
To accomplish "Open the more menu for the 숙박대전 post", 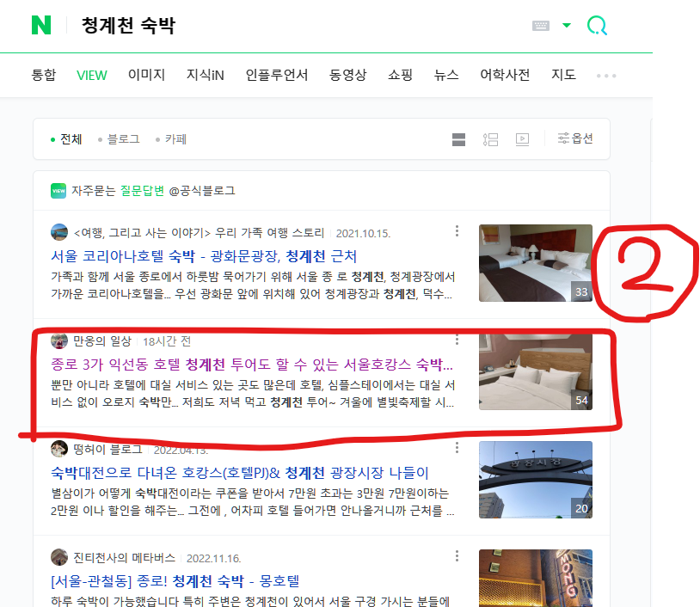I will pyautogui.click(x=457, y=448).
